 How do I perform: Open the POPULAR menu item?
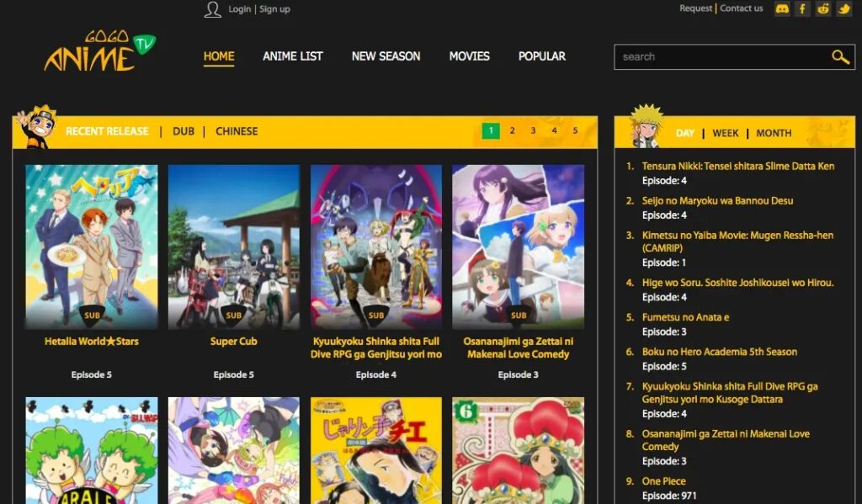coord(541,56)
